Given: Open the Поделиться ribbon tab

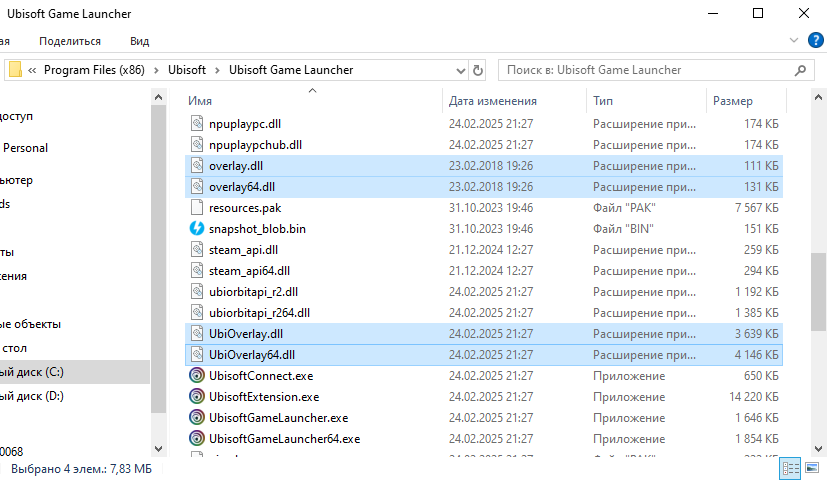Looking at the screenshot, I should (70, 41).
